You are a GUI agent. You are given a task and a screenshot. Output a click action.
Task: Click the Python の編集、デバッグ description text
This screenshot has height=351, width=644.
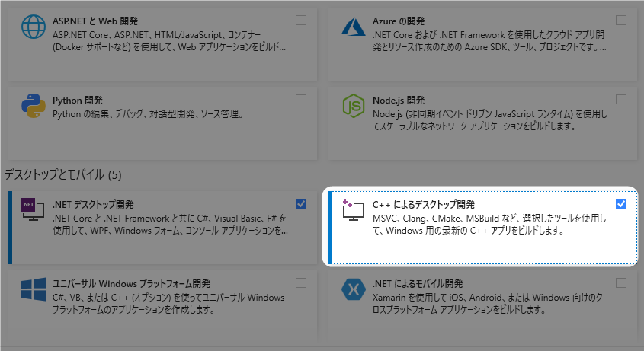click(148, 114)
